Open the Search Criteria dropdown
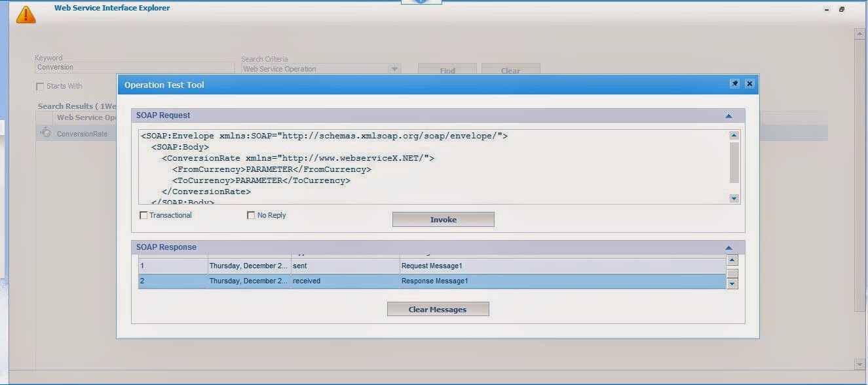868x385 pixels. pyautogui.click(x=394, y=69)
